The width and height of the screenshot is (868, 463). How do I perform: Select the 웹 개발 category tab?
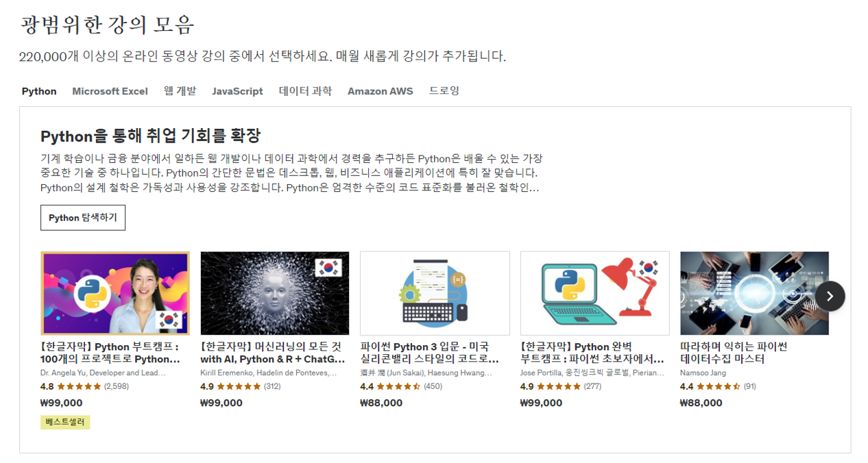tap(180, 90)
